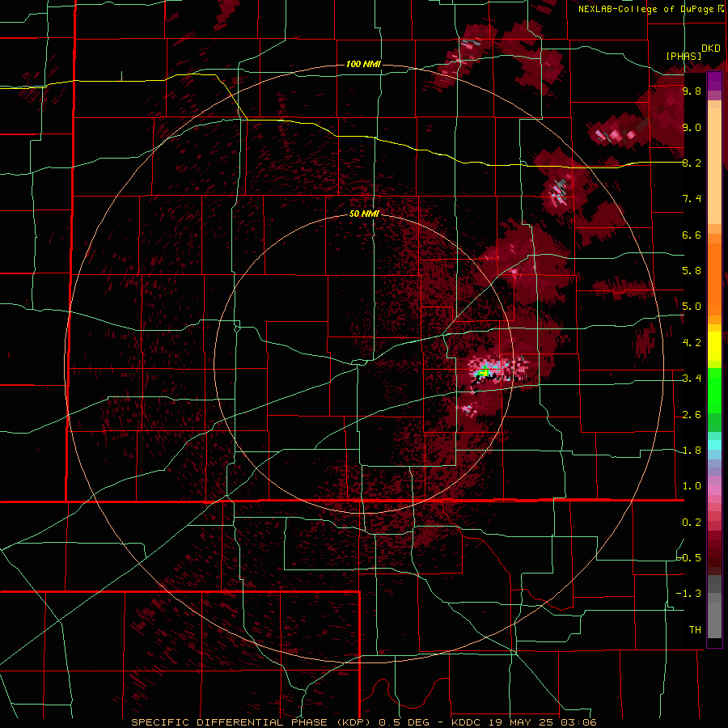Click the [PHAS] units label
This screenshot has width=728, height=728.
click(684, 57)
